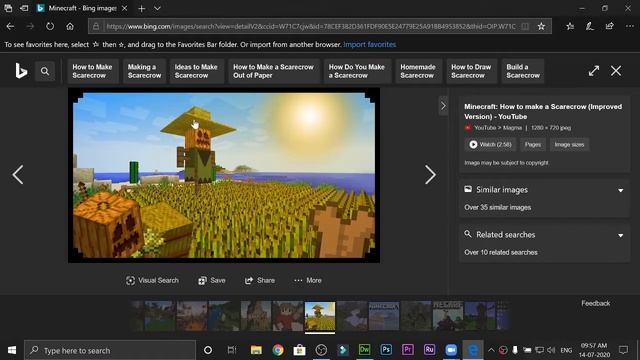Open Premiere Rush from taskbar
Image resolution: width=640 pixels, height=360 pixels.
tap(429, 350)
